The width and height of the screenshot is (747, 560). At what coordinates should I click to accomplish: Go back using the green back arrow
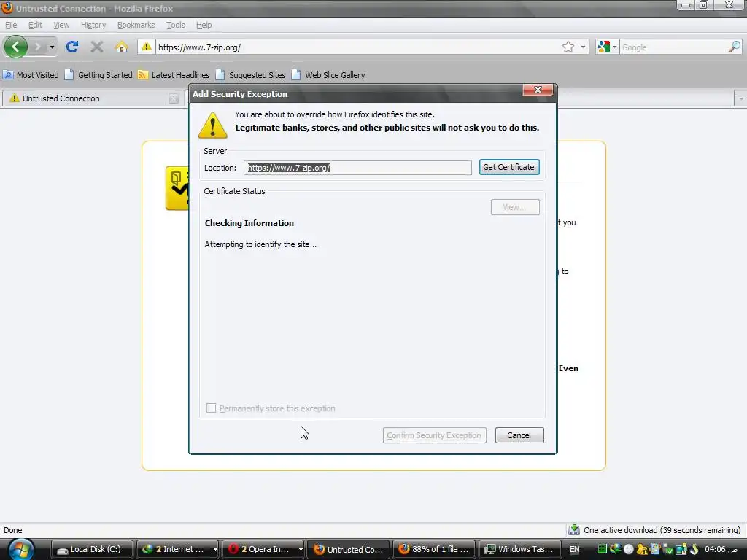coord(15,47)
